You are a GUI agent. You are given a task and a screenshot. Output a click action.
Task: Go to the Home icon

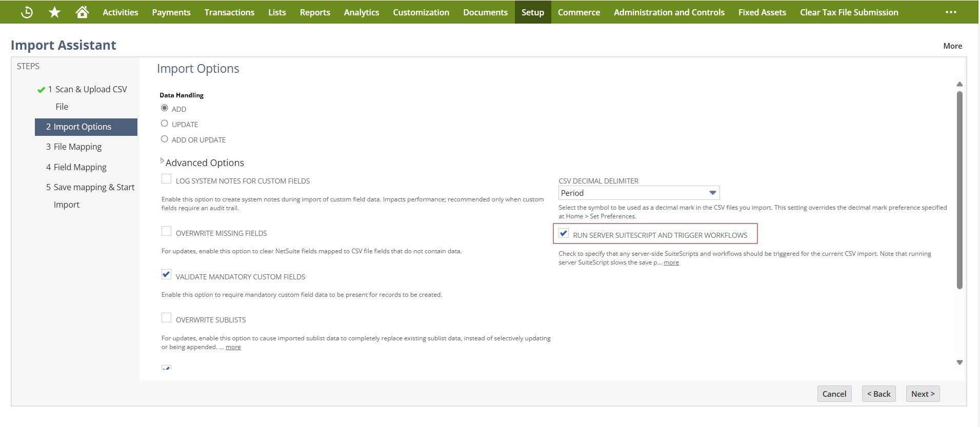pos(82,12)
